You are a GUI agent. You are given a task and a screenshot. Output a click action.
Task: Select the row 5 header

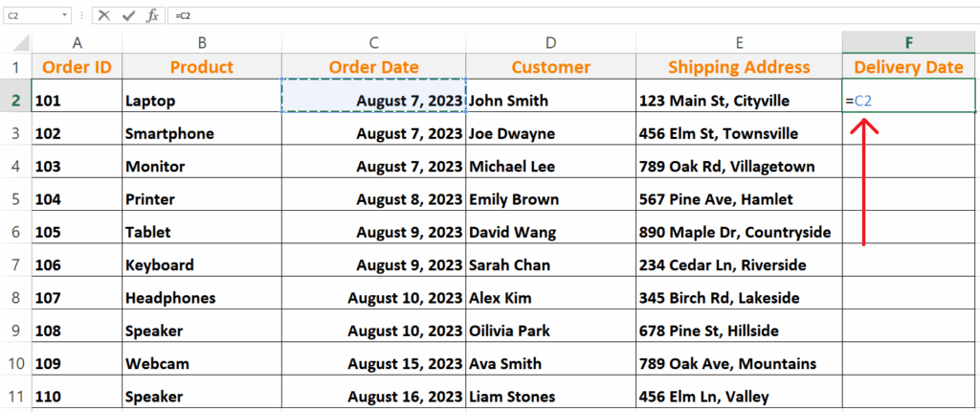point(15,199)
